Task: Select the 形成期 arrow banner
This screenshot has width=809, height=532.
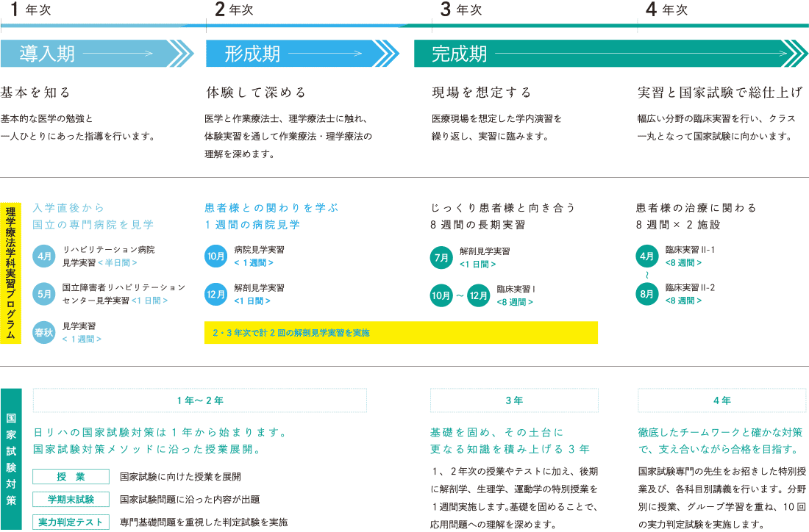Action: point(302,54)
